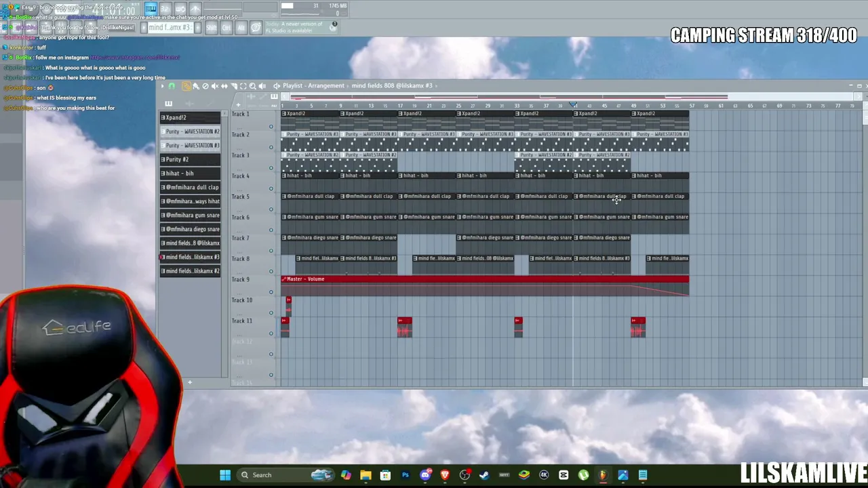
Task: Click the playhead marker on the timeline ruler
Action: coord(574,105)
